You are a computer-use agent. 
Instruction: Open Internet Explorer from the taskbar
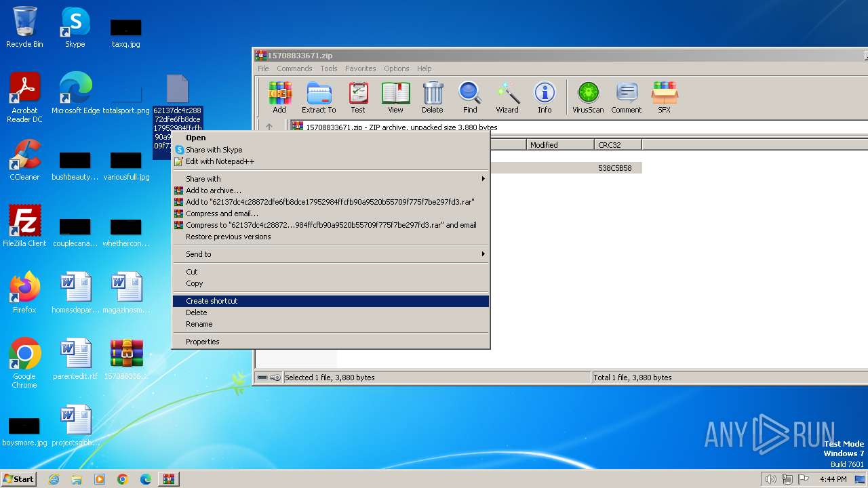click(54, 479)
